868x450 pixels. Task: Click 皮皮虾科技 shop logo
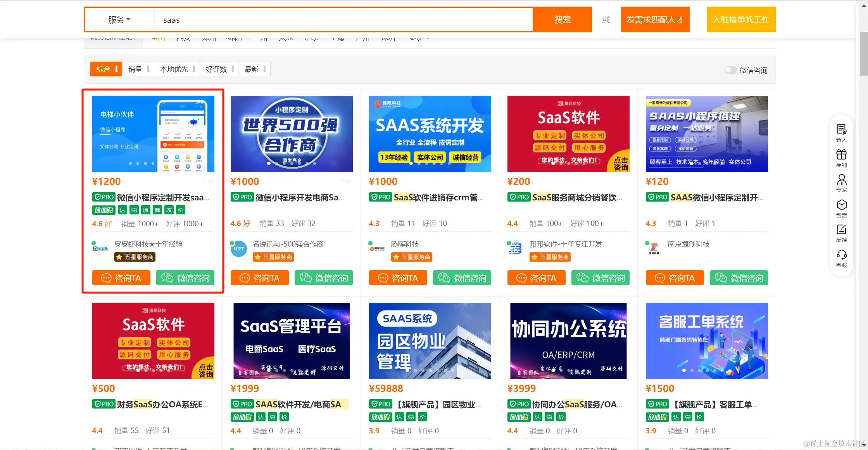[100, 248]
